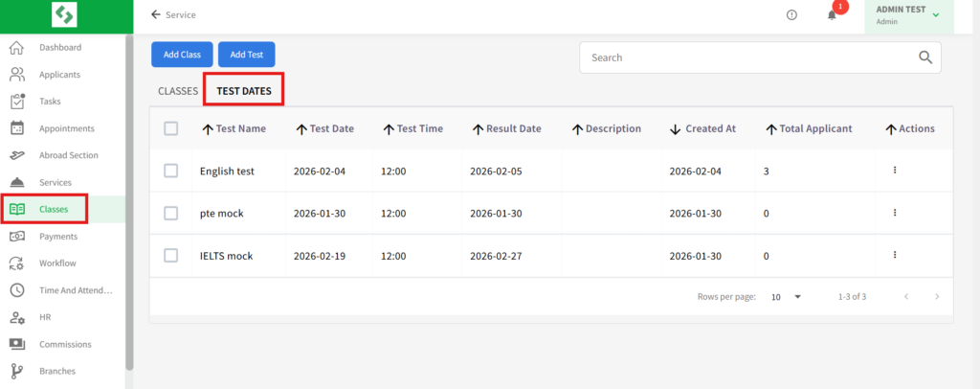Open three-dot actions for IELTS mock row
The image size is (980, 389).
point(895,256)
